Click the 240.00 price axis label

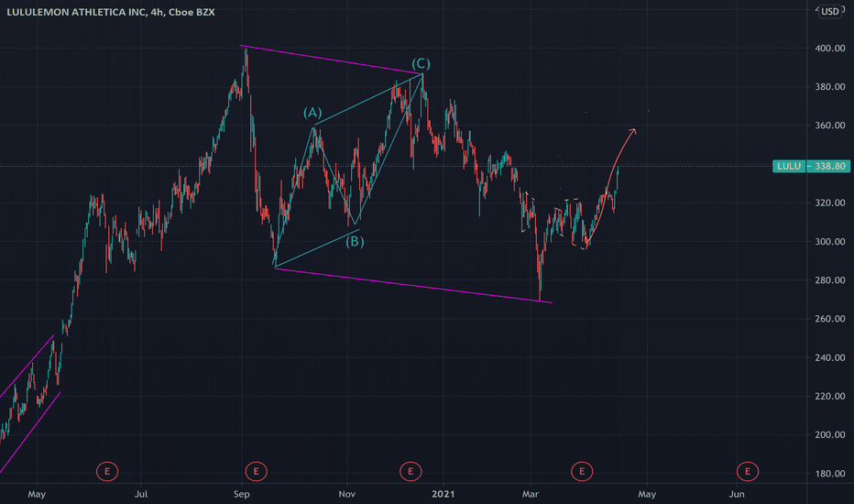(x=830, y=357)
